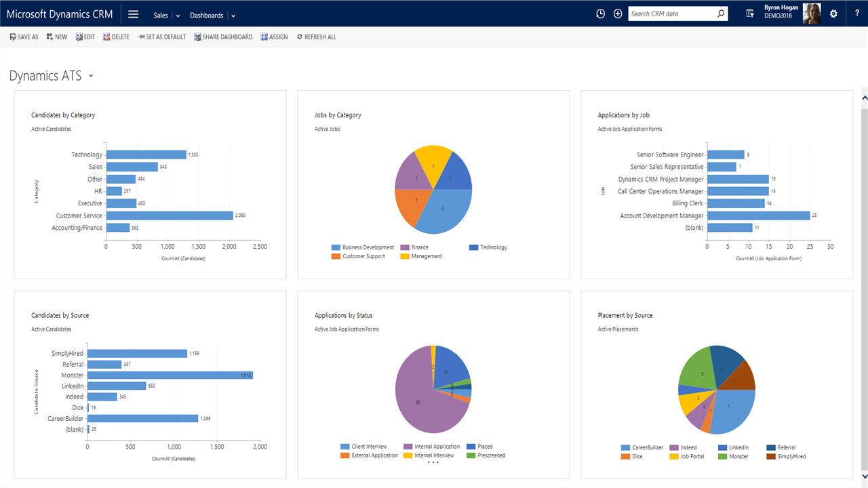868x488 pixels.
Task: Open settings gear icon
Action: click(833, 14)
